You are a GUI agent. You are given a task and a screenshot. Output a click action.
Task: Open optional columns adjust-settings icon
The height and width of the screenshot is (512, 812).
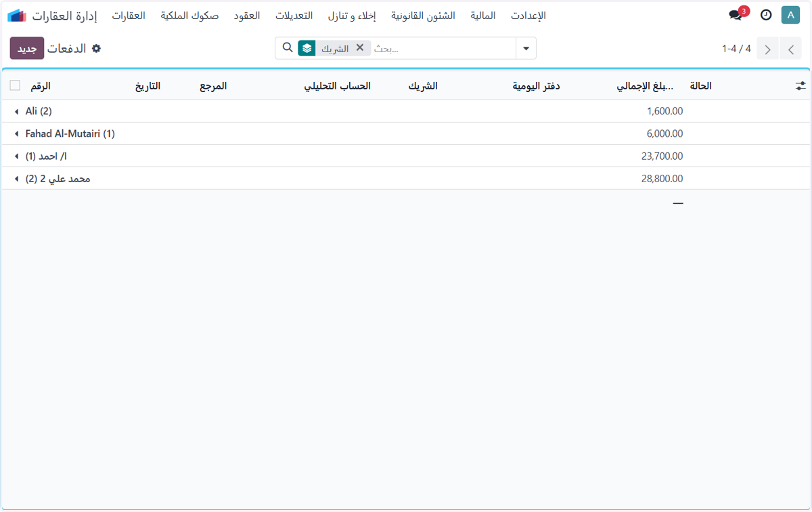click(800, 86)
